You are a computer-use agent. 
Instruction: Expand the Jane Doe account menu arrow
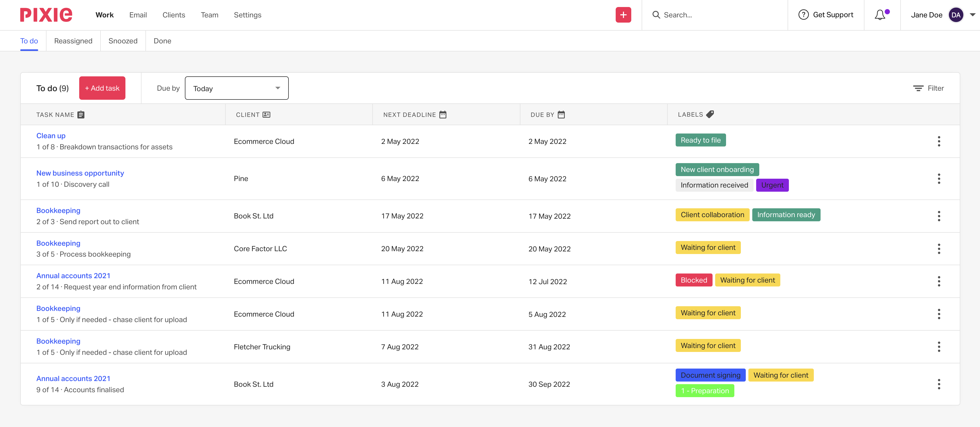pyautogui.click(x=972, y=15)
